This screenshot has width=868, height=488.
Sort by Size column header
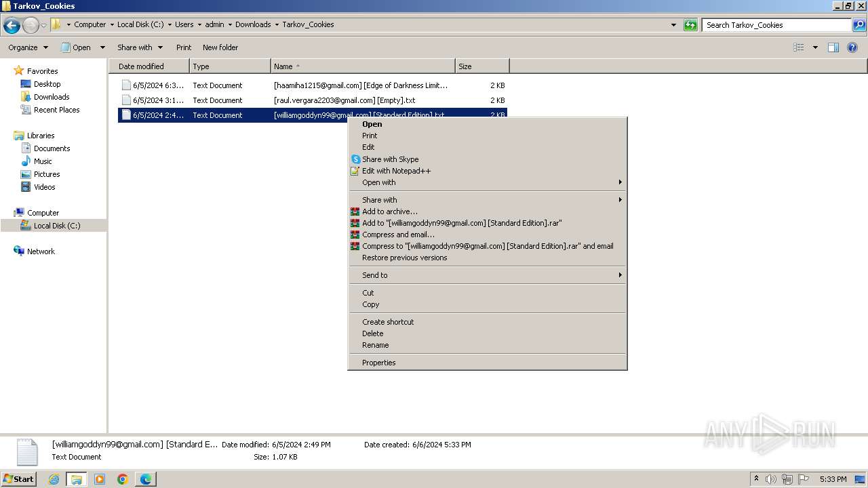click(x=482, y=66)
